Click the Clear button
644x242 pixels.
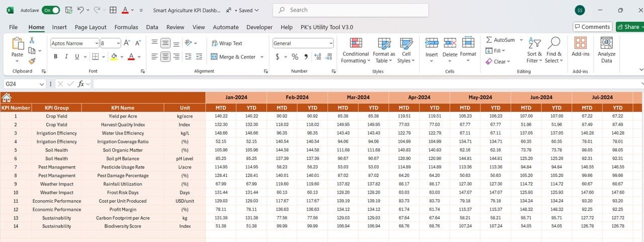pos(498,62)
